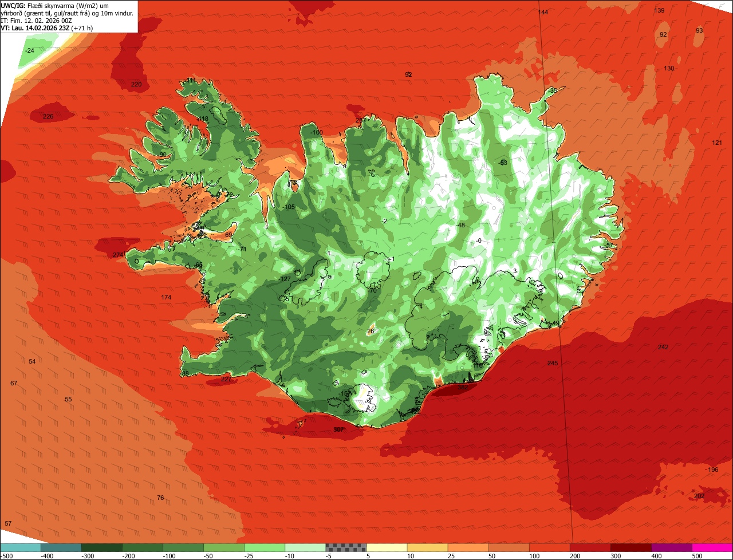Select the value -24 in the top-left green patch
Screen dimensions: 733x560
click(30, 50)
